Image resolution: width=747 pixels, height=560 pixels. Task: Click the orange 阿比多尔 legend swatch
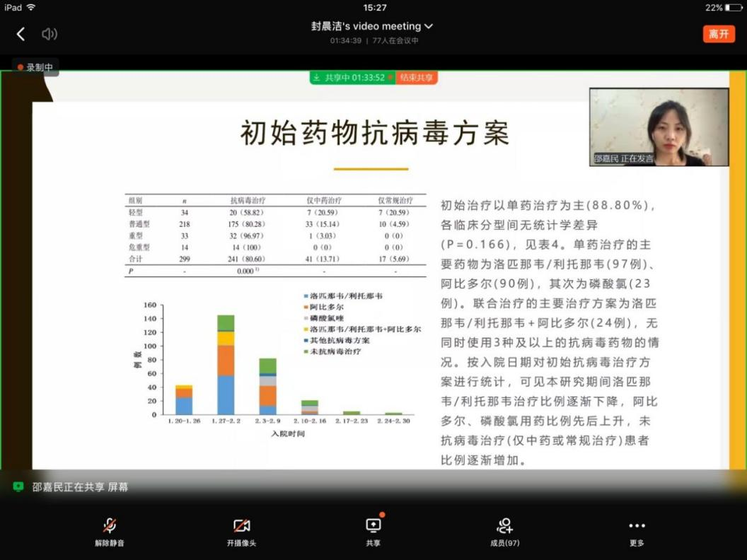point(306,308)
